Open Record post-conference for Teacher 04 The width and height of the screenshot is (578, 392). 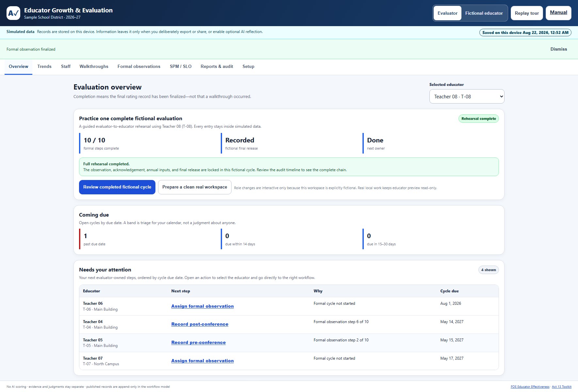click(x=200, y=324)
